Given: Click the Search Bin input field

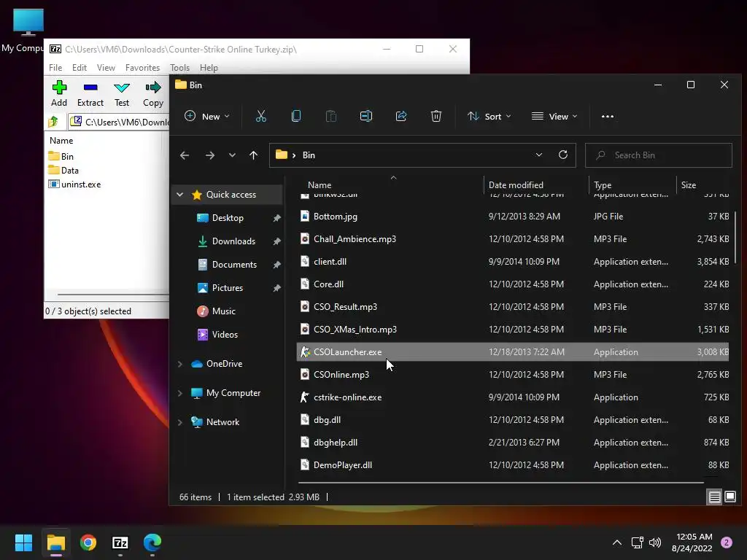Looking at the screenshot, I should pos(659,155).
